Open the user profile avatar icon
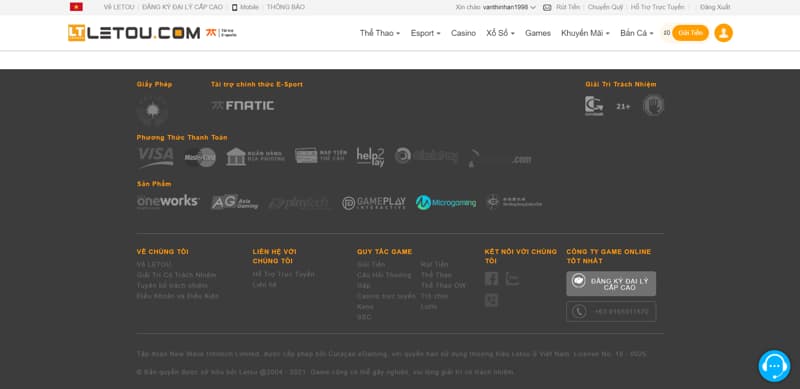 (x=723, y=33)
